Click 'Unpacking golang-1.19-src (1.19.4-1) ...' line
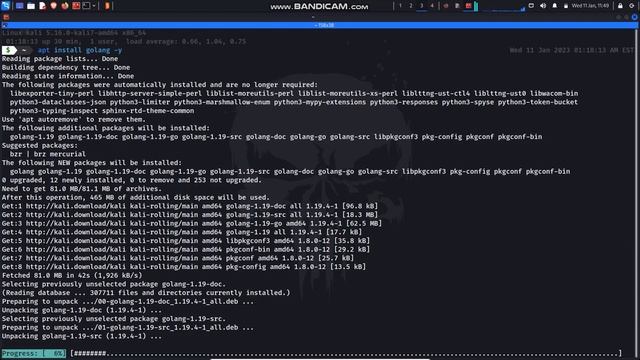 [82, 336]
